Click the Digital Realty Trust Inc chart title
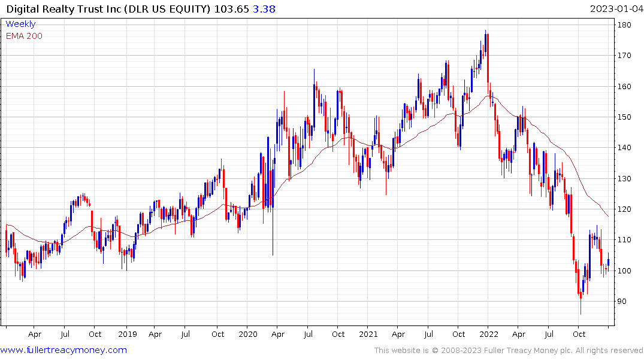The image size is (644, 359). point(108,8)
